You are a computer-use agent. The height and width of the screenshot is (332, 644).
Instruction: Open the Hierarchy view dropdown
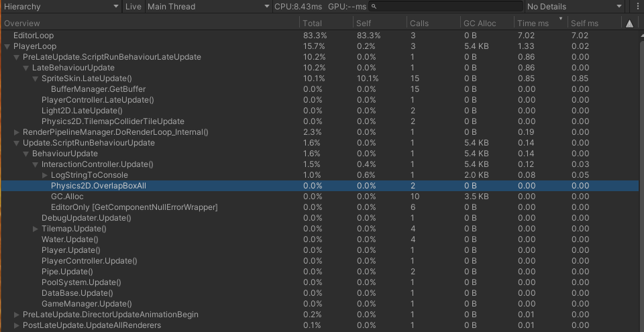coord(61,7)
